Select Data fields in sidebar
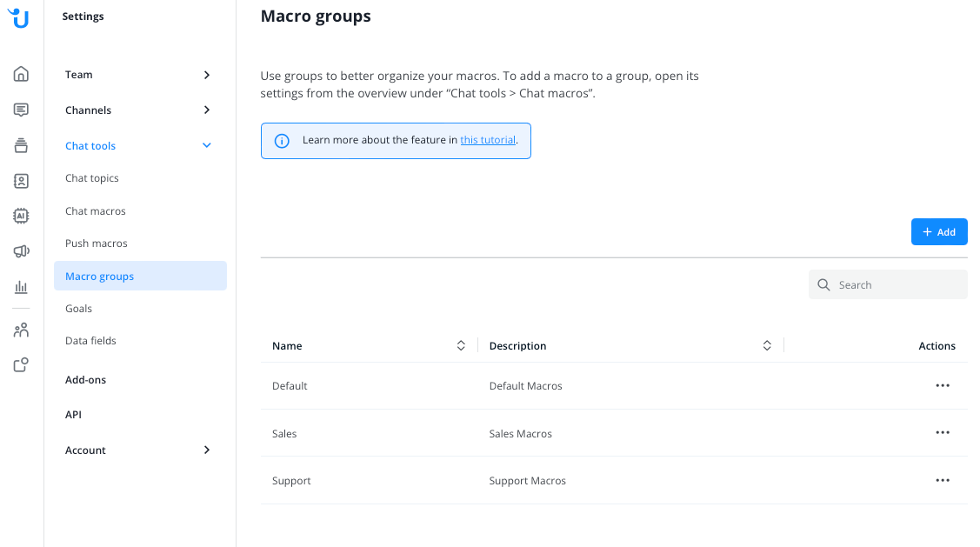980x547 pixels. 90,341
